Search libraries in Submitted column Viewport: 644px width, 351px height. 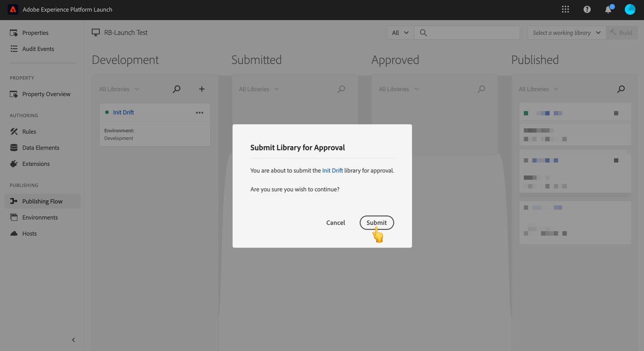(342, 89)
